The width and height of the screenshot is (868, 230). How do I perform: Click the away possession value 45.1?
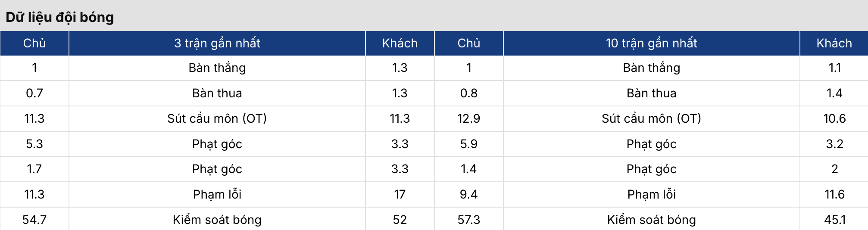click(x=834, y=220)
